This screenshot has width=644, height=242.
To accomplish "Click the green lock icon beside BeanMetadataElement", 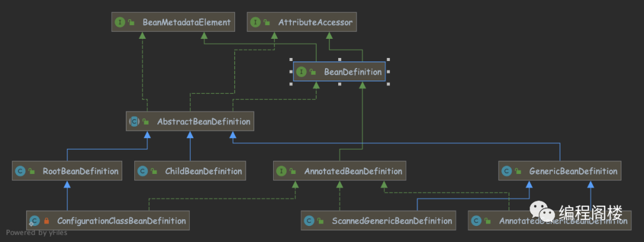I will pos(131,23).
